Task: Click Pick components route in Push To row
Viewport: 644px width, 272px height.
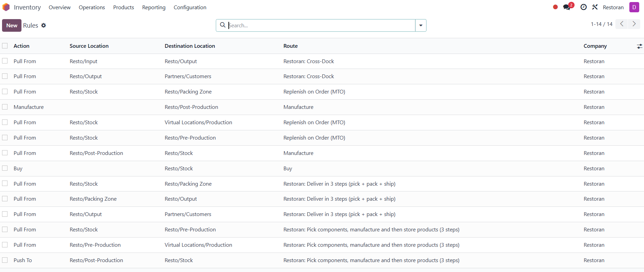Action: click(371, 260)
